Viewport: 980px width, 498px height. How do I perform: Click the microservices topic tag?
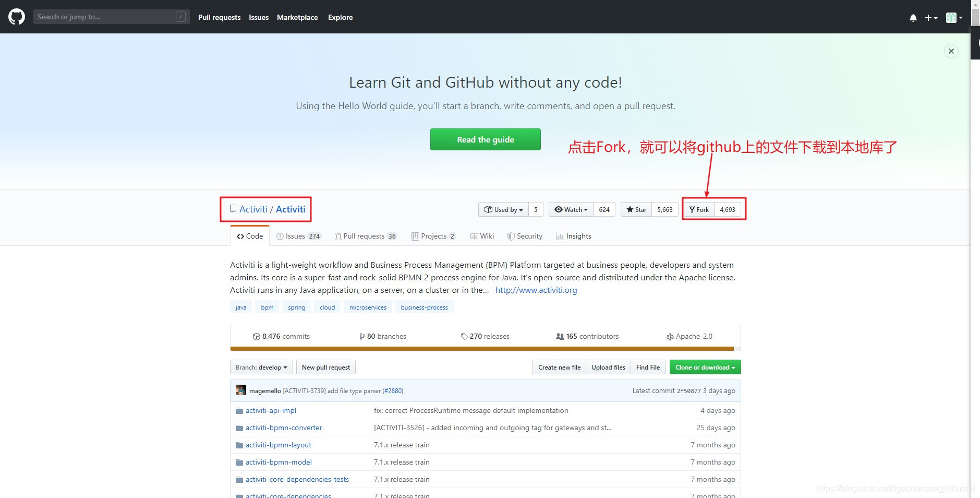368,307
